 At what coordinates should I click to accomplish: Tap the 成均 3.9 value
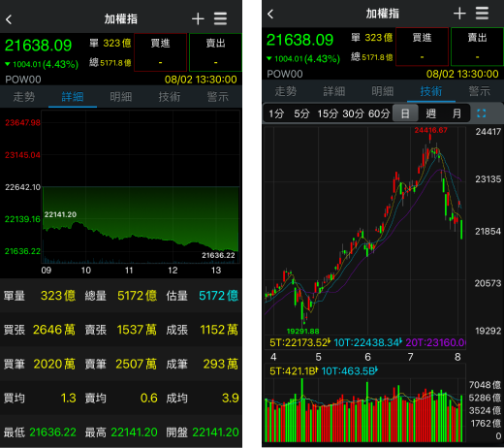click(231, 398)
